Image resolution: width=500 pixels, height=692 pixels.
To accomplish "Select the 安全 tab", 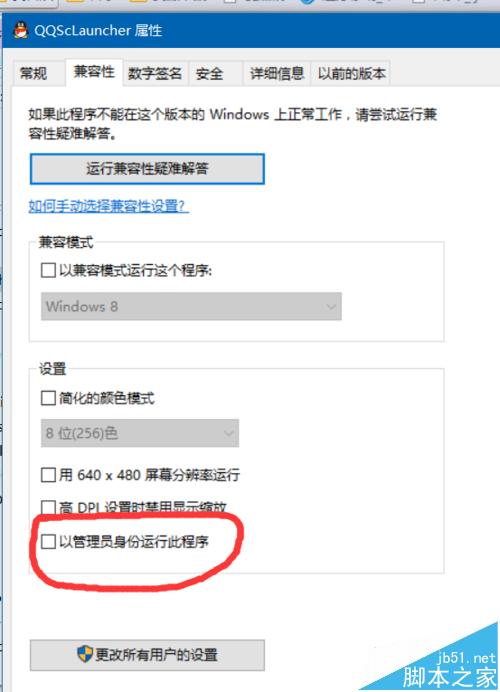I will [x=209, y=73].
